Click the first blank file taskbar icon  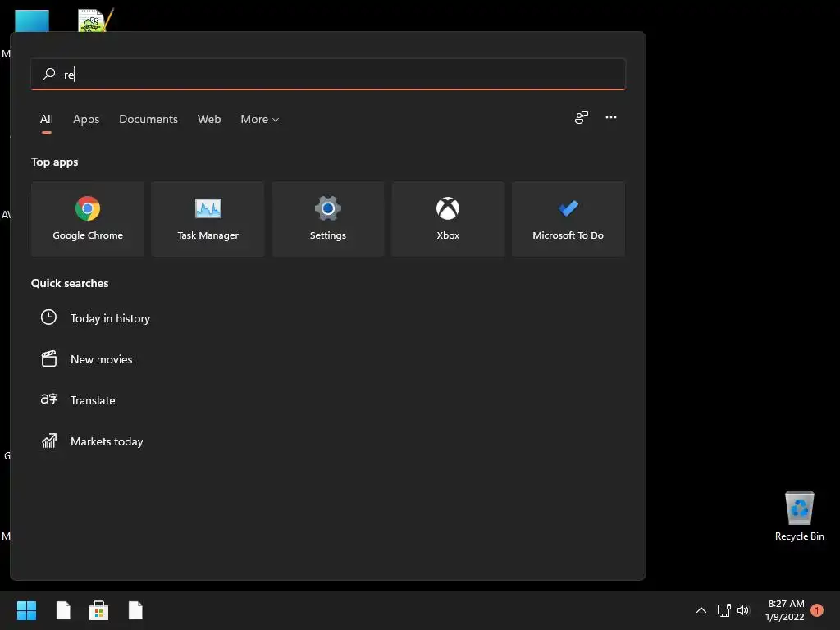63,610
